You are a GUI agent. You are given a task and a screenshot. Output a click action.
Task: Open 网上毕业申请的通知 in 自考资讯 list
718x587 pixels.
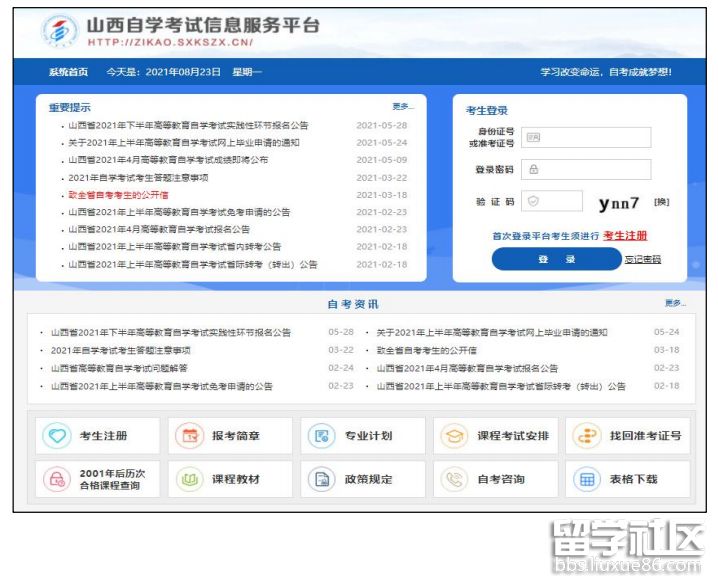[492, 332]
